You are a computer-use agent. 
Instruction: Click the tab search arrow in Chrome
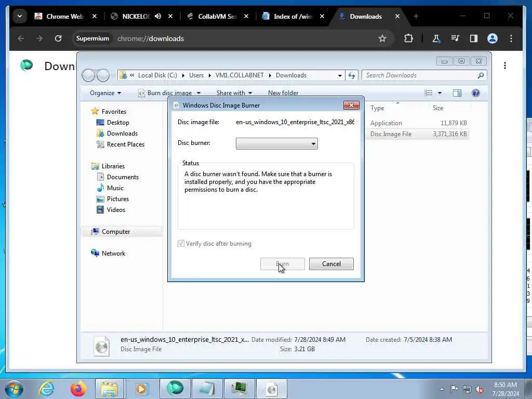20,16
